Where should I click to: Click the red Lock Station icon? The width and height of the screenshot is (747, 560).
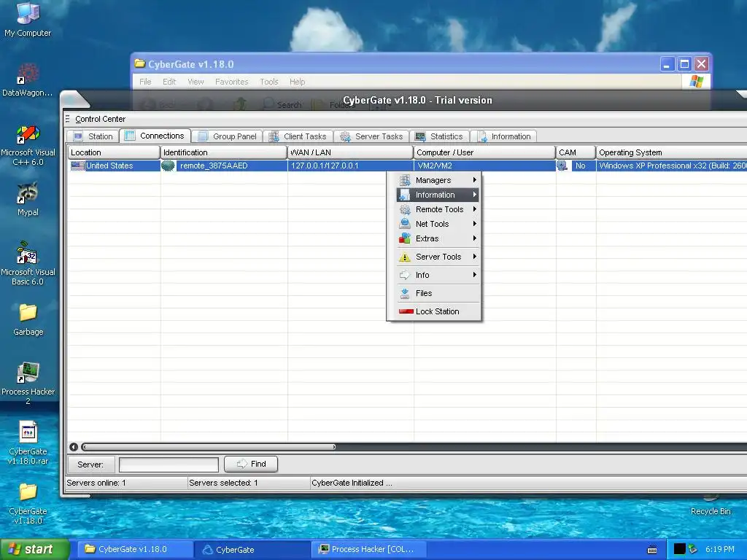tap(406, 311)
